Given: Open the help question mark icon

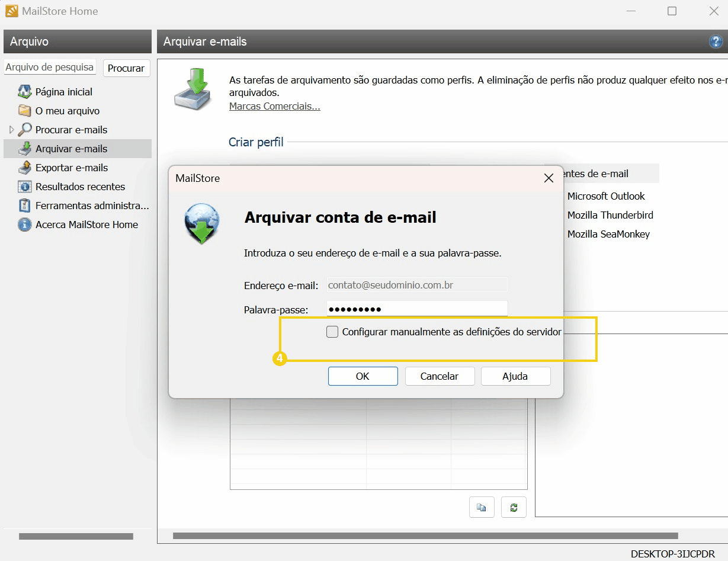Looking at the screenshot, I should point(716,41).
